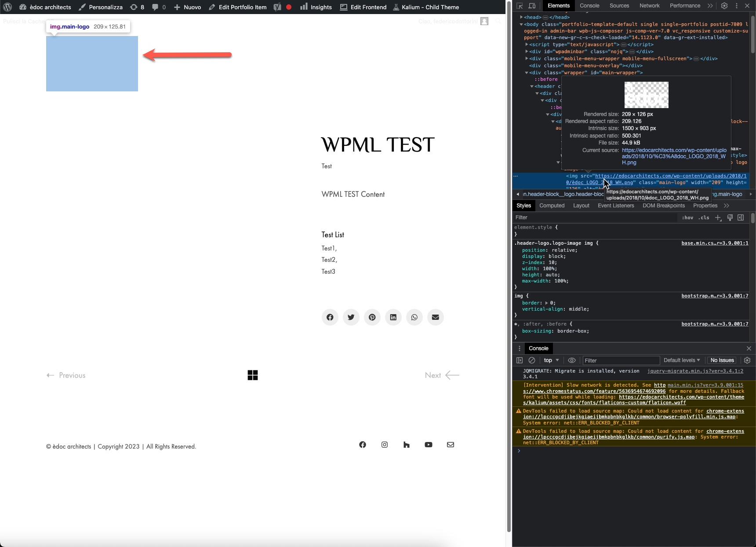Share the post via WhatsApp
The height and width of the screenshot is (547, 756).
(x=414, y=317)
